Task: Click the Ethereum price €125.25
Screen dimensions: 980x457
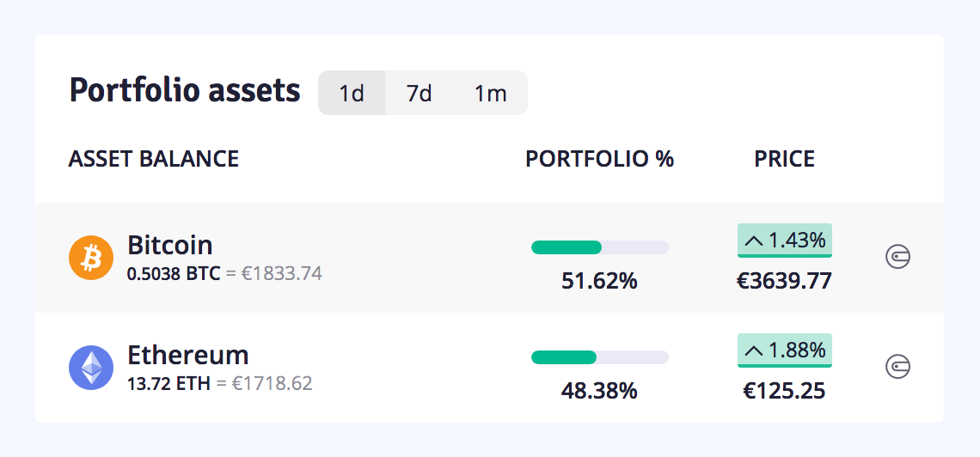Action: point(784,391)
